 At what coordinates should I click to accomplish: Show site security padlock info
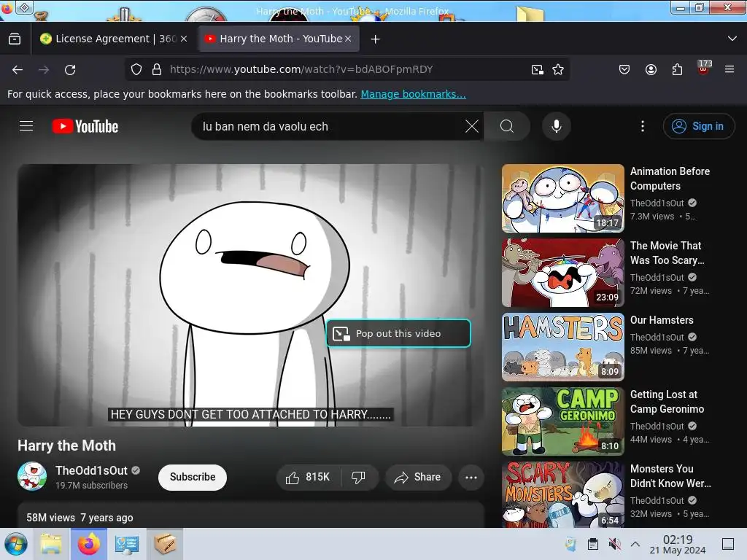(157, 69)
